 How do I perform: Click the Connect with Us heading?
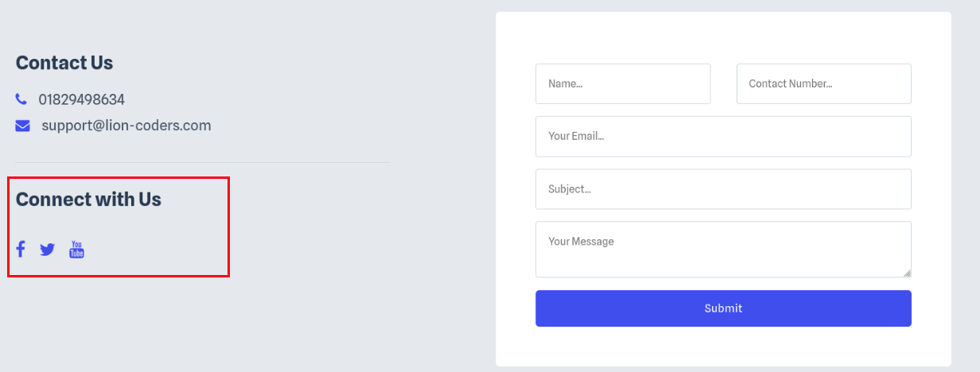point(88,200)
